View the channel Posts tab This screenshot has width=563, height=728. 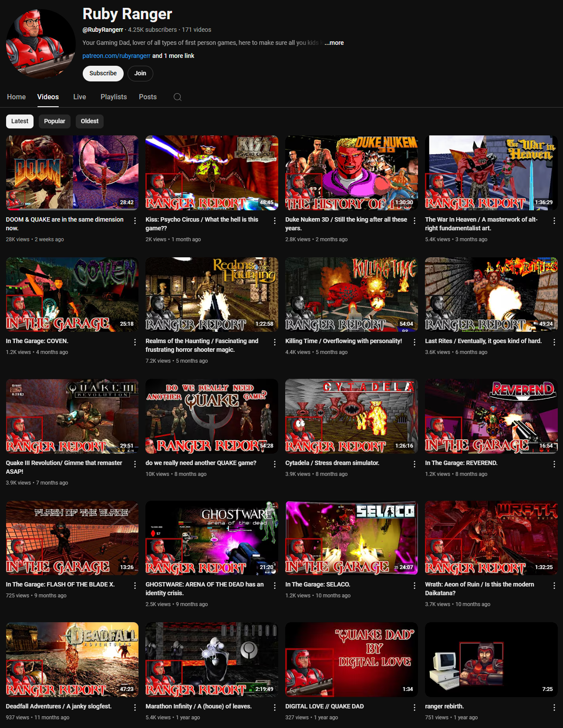(x=148, y=97)
